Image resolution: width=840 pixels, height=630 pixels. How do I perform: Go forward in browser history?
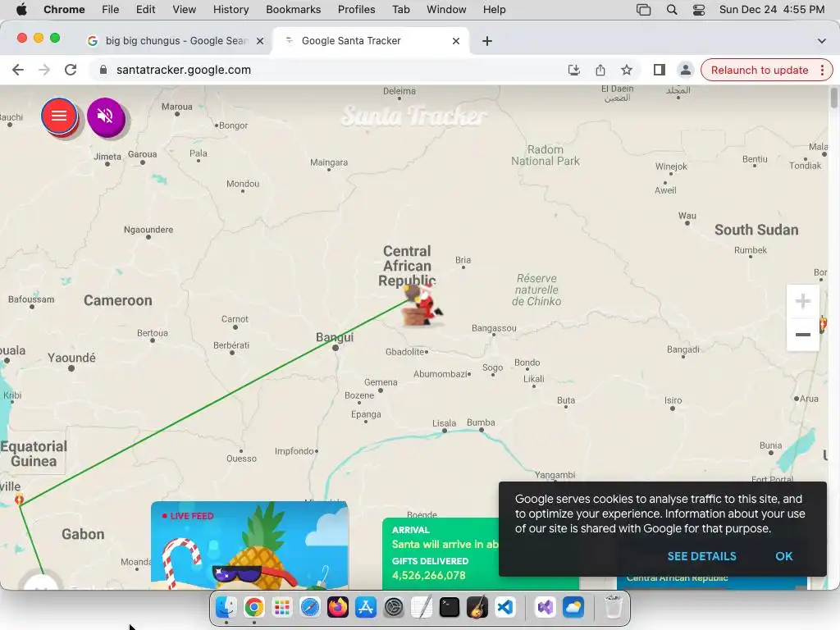[x=44, y=70]
